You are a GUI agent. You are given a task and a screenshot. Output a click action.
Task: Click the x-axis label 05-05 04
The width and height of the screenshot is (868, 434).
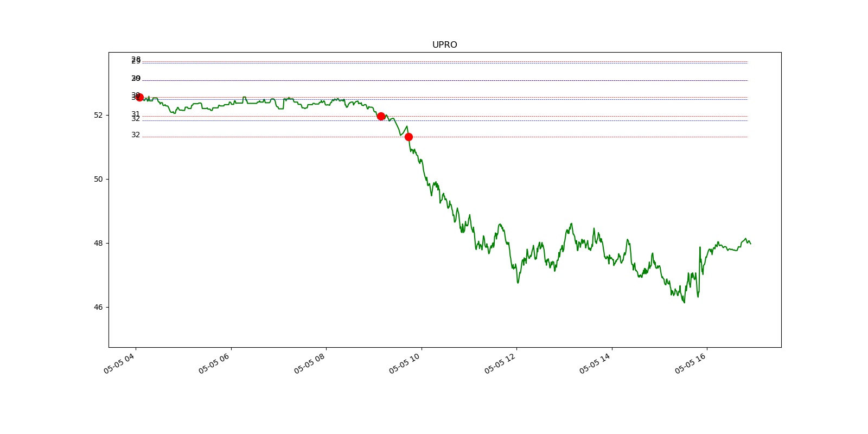pos(119,363)
